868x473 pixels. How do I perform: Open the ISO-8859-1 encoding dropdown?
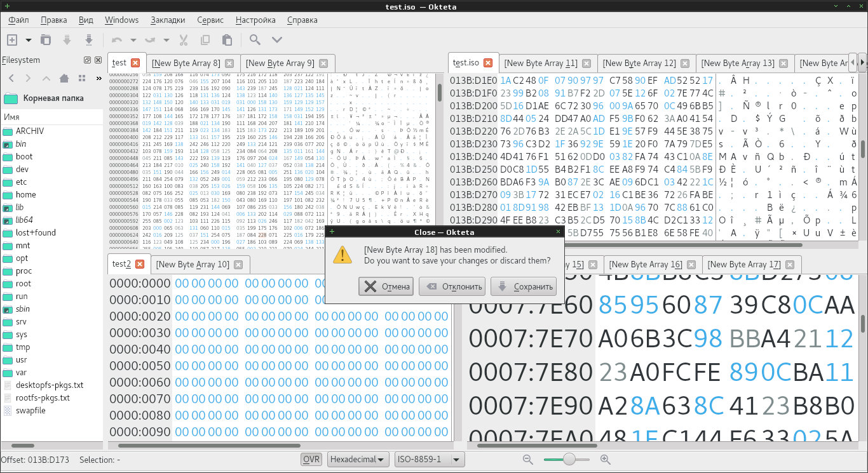[x=430, y=460]
